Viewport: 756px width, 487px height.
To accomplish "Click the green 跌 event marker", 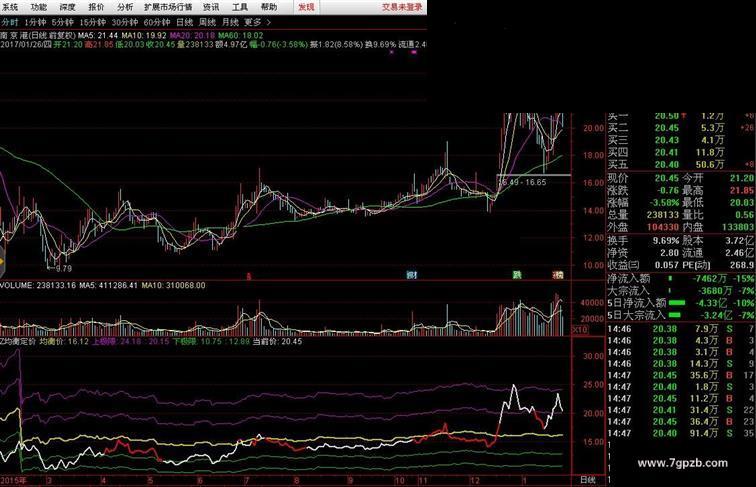I will point(517,275).
